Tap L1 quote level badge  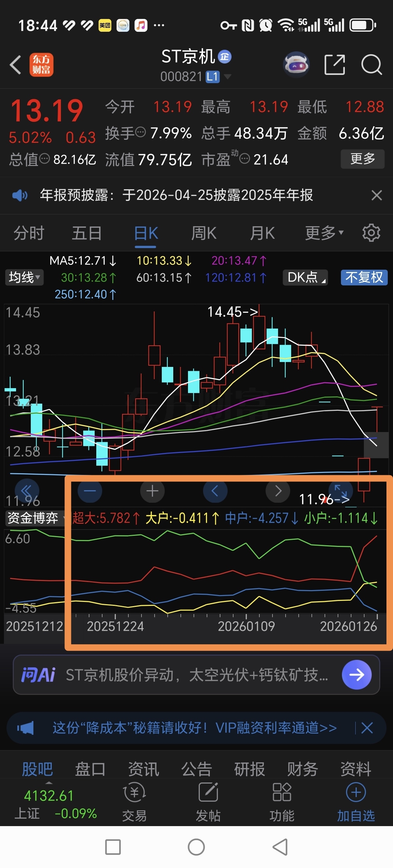213,77
